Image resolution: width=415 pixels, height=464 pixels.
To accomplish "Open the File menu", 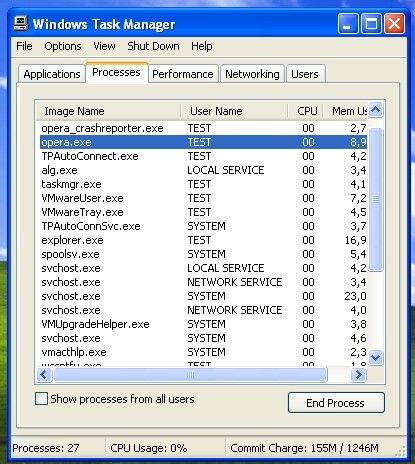I will pos(24,46).
